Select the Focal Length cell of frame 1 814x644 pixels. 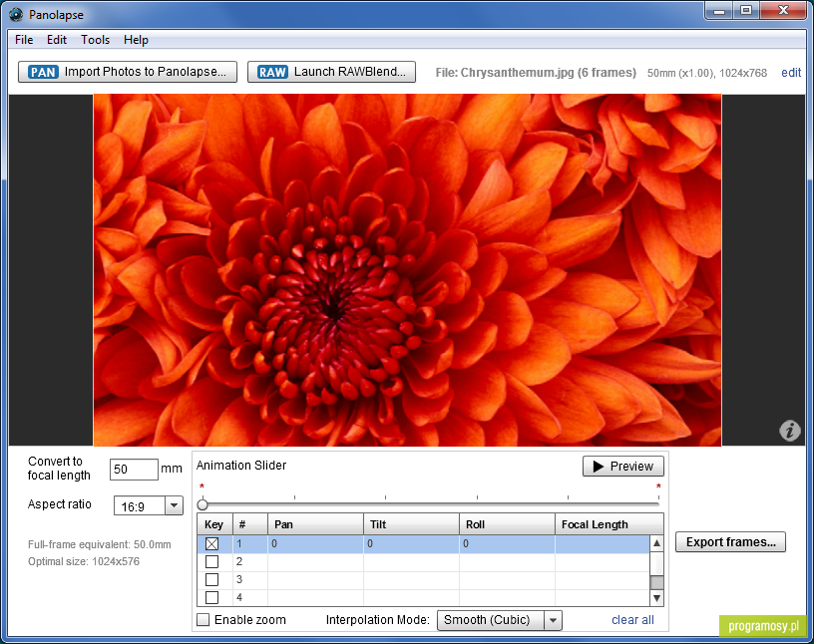pyautogui.click(x=603, y=544)
